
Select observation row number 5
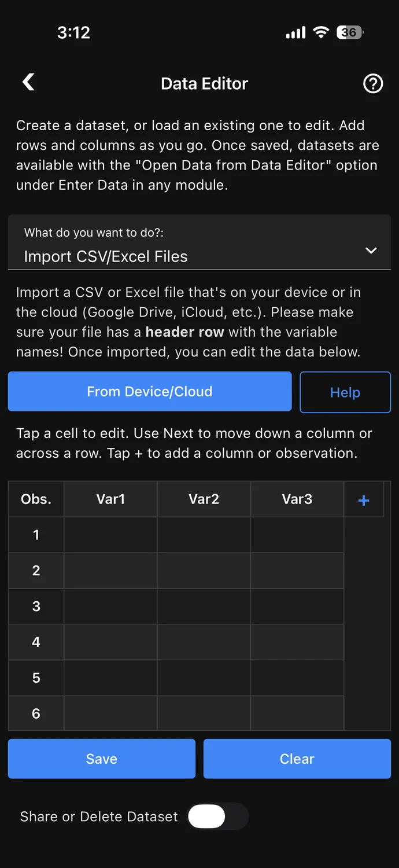(36, 678)
